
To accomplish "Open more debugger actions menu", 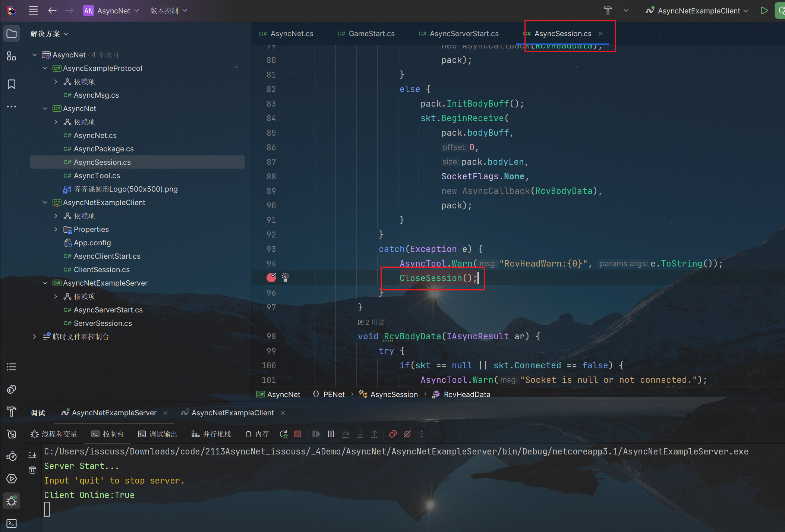I will pos(422,434).
